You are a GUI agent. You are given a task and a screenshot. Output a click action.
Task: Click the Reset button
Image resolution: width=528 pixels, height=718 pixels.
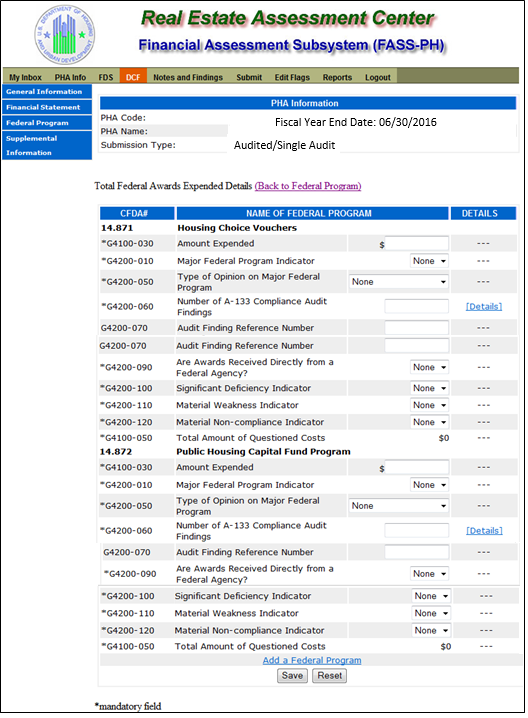330,676
